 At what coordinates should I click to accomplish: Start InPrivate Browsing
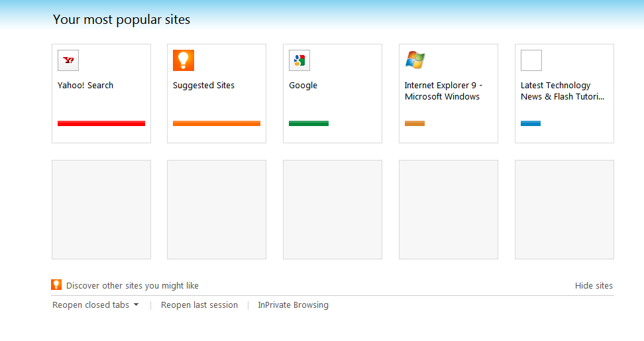point(293,305)
